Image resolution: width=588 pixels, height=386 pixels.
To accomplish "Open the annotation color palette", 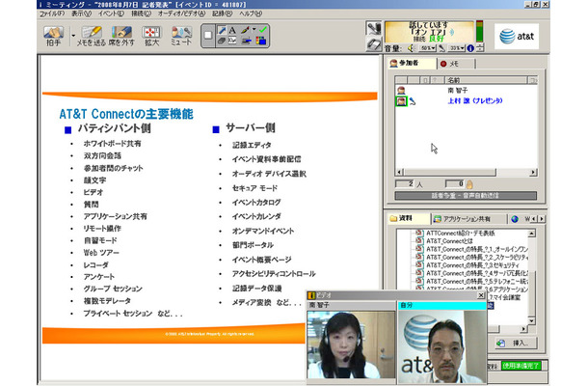I will [261, 41].
